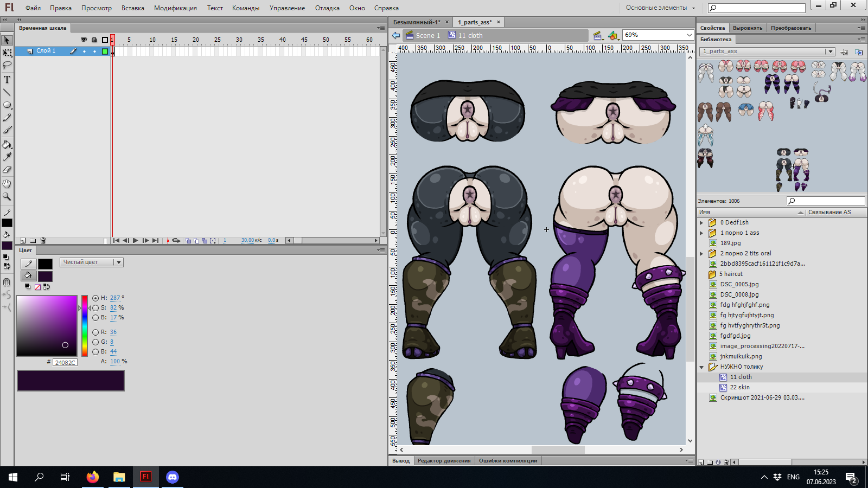Pin the current library with the pushpin icon

coord(844,52)
